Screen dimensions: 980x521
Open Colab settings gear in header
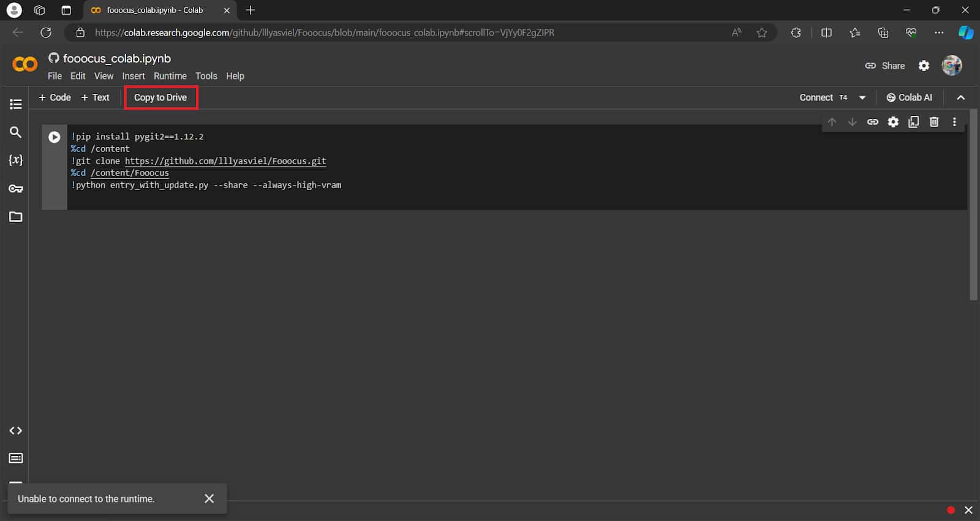click(x=924, y=66)
